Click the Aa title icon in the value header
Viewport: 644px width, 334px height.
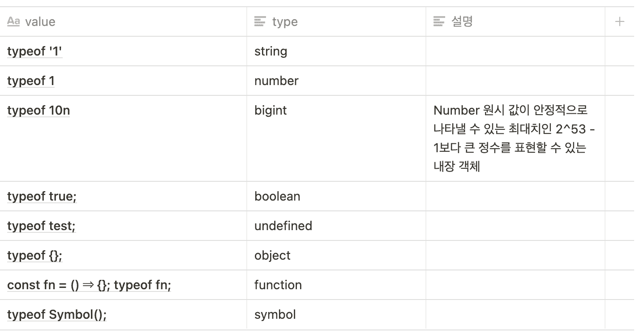coord(13,21)
